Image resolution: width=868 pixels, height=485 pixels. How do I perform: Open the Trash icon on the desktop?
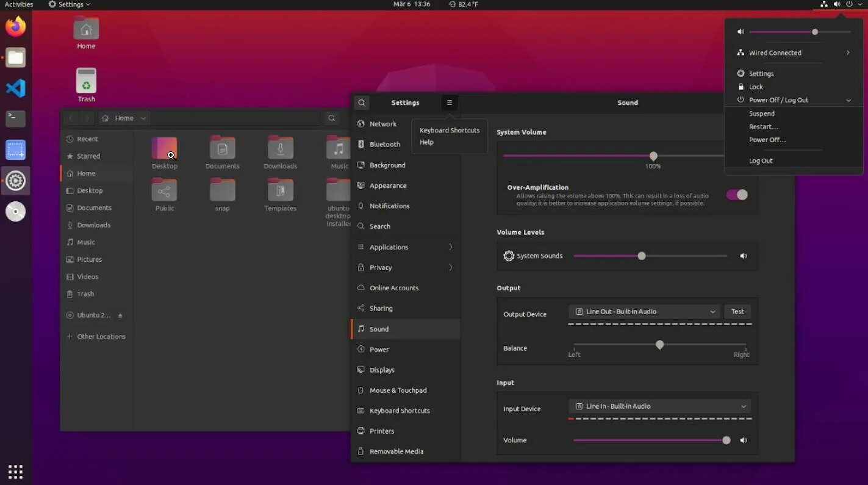[86, 85]
